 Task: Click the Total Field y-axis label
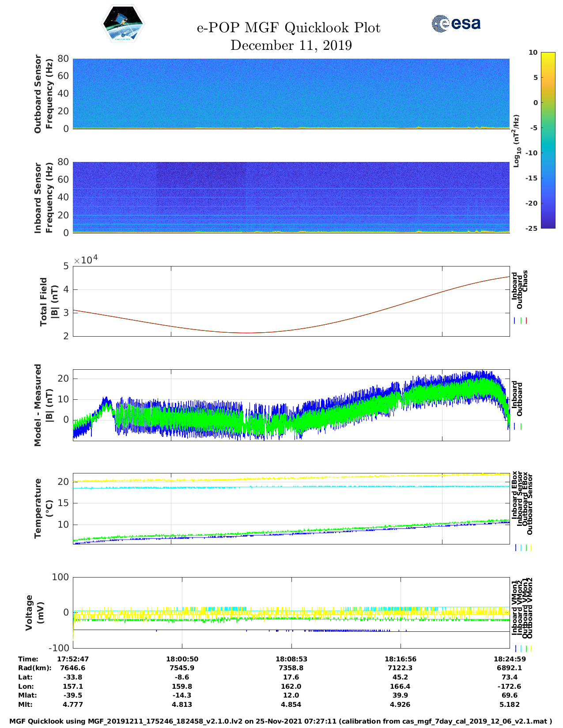pos(49,301)
